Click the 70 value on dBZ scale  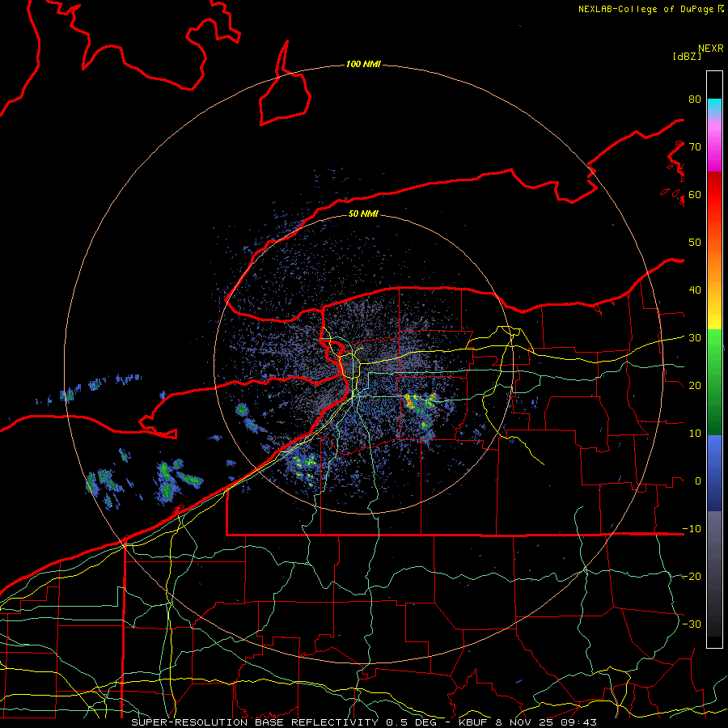click(695, 146)
